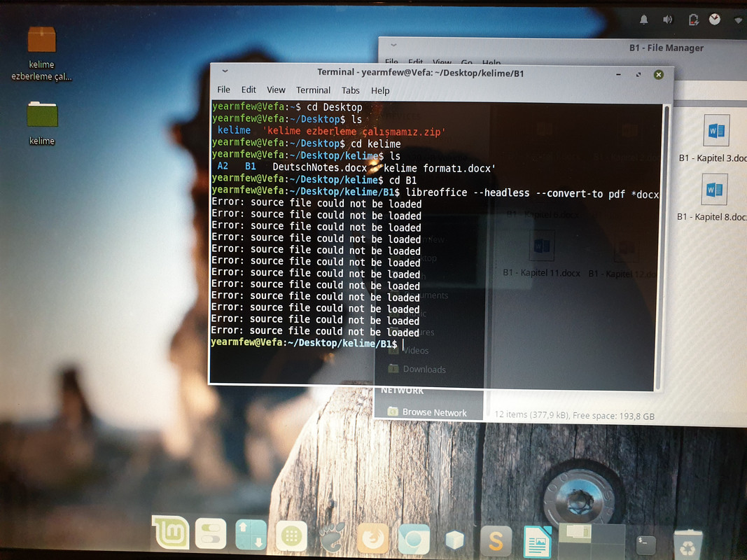747x560 pixels.
Task: Click the blue 'B1' directory in ls output
Action: pyautogui.click(x=251, y=166)
